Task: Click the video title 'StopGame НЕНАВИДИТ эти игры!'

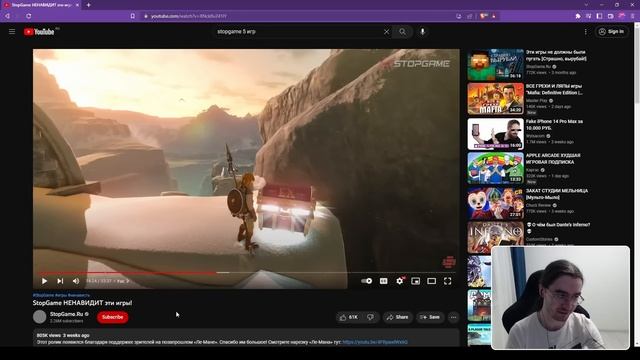Action: pos(82,303)
